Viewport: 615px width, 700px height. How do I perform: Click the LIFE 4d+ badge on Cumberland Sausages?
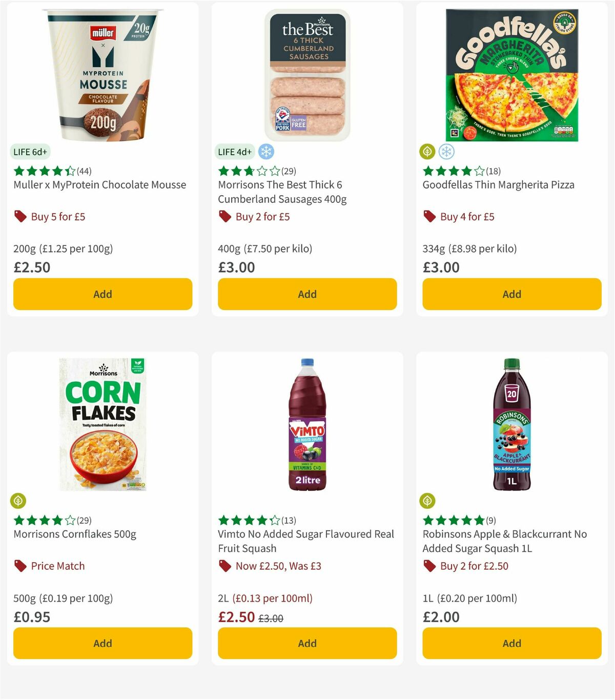[234, 152]
